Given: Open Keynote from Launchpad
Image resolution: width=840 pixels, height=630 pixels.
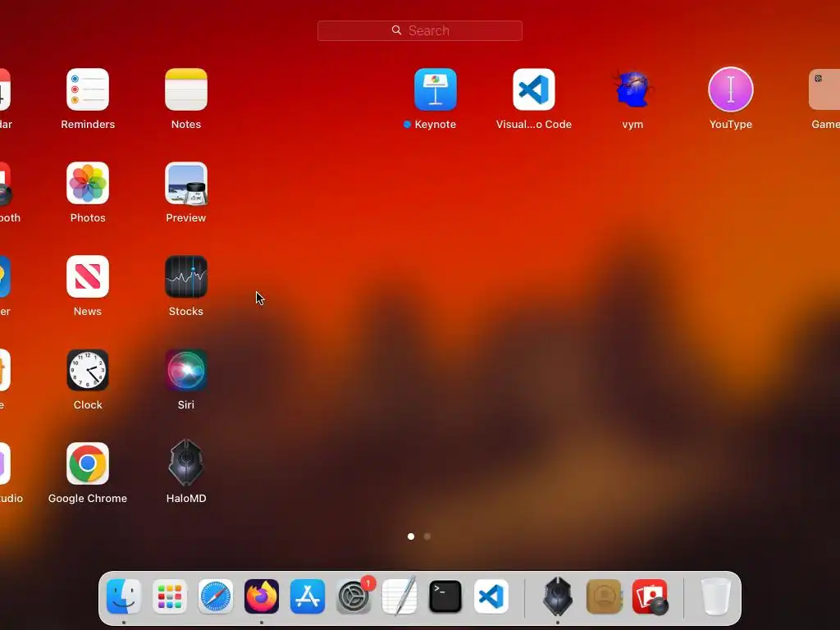Looking at the screenshot, I should pyautogui.click(x=435, y=89).
